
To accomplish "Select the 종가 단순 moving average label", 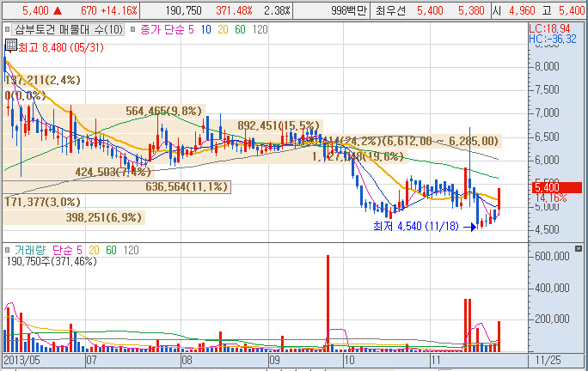I will tap(162, 29).
